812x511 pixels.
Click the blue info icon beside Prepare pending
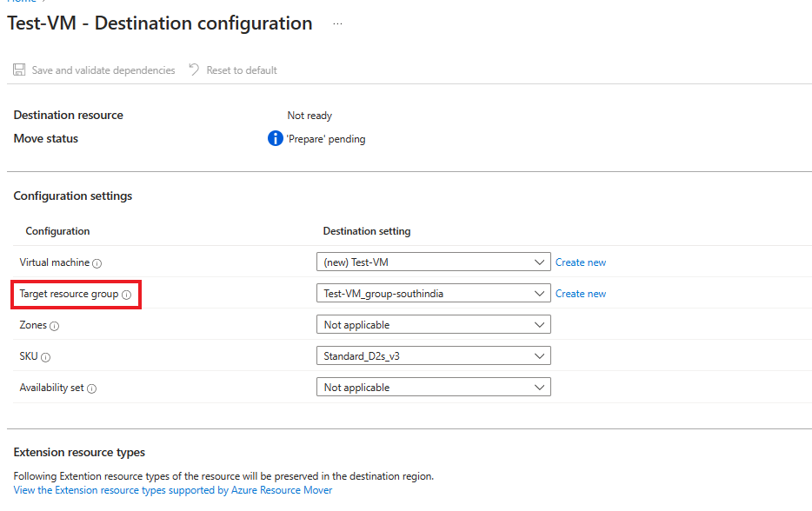click(x=276, y=138)
